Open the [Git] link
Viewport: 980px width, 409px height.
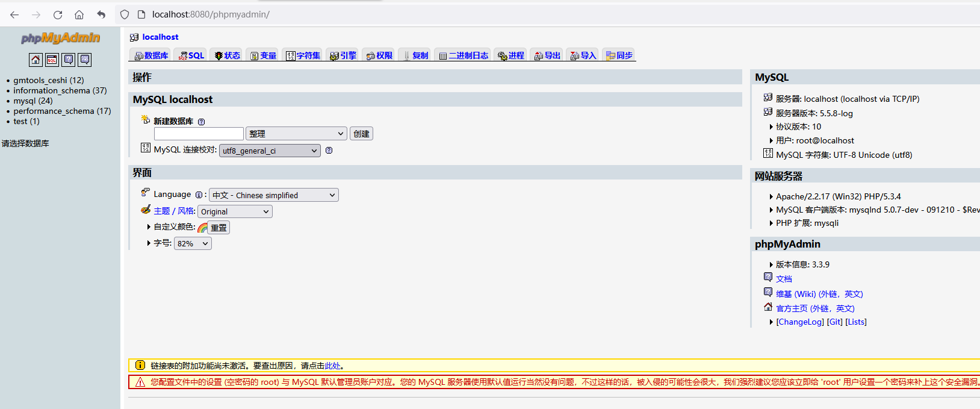point(835,322)
